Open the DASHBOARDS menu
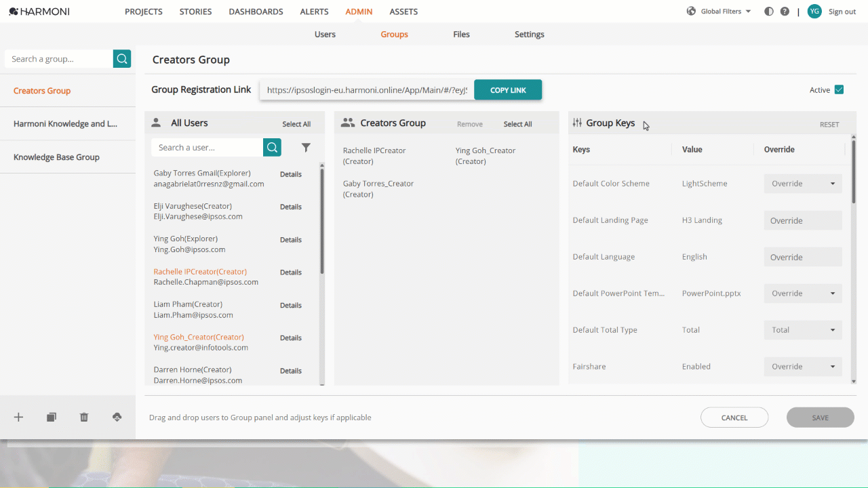868x488 pixels. pyautogui.click(x=256, y=12)
